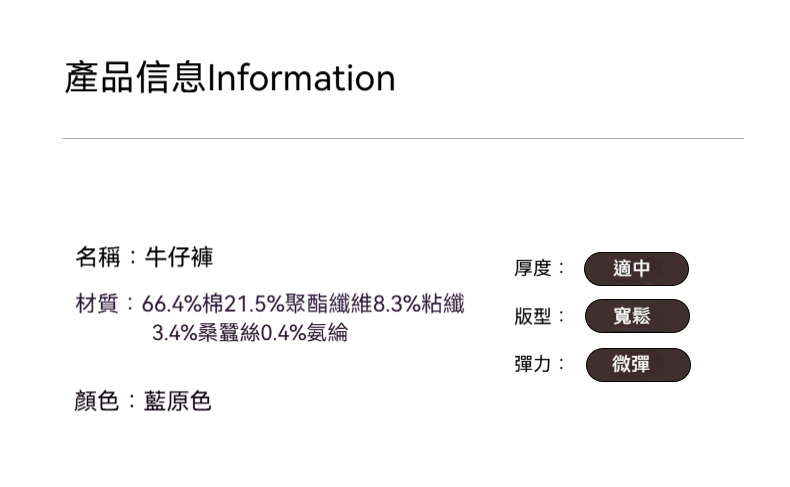
Task: Click the 版型 label
Action: pyautogui.click(x=534, y=316)
